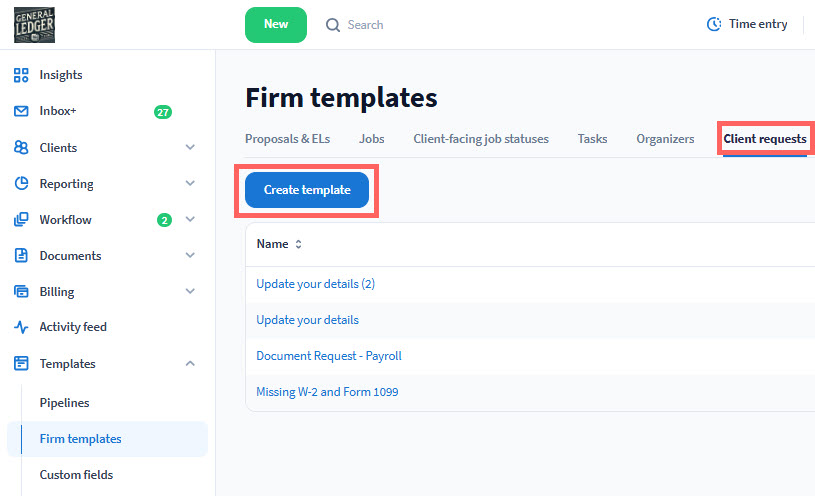The width and height of the screenshot is (815, 496).
Task: Click the Billing card icon
Action: pyautogui.click(x=21, y=292)
